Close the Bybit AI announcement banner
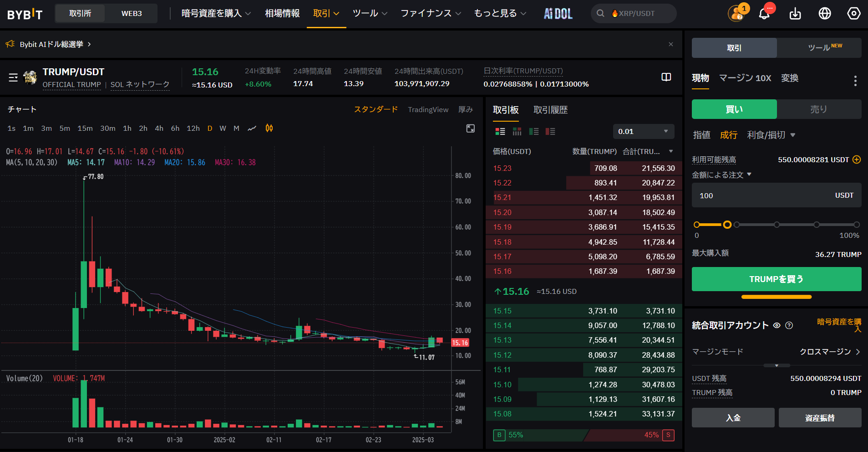 [671, 44]
